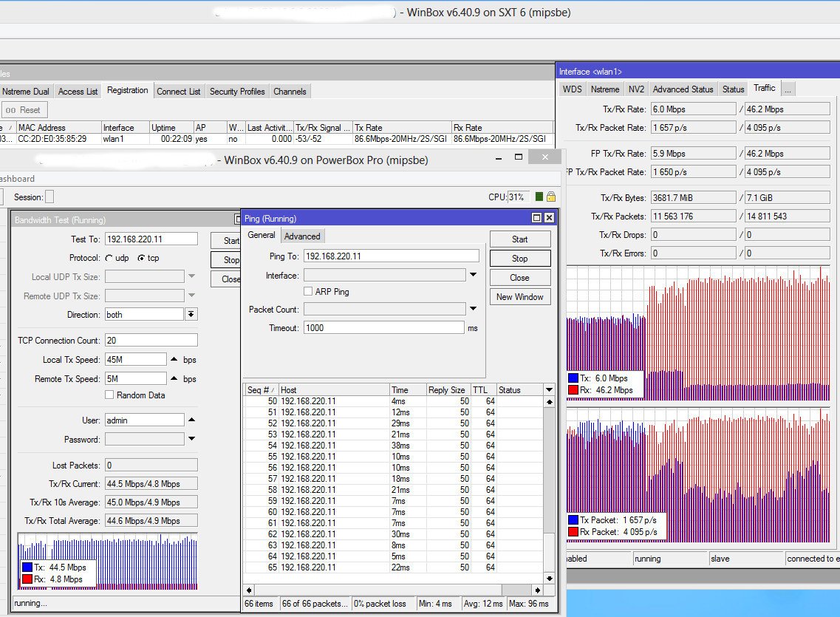This screenshot has height=617, width=840.
Task: Select registration row CC:2D:E0:35:85:29
Action: [276, 139]
